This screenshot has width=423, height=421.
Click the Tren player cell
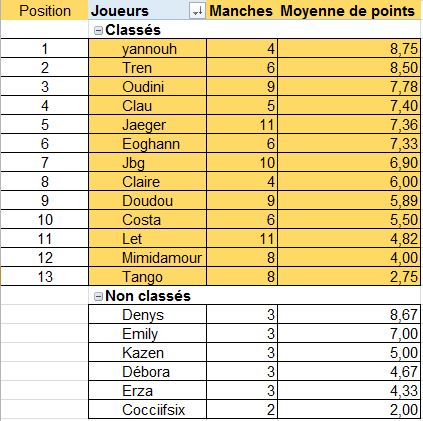148,68
